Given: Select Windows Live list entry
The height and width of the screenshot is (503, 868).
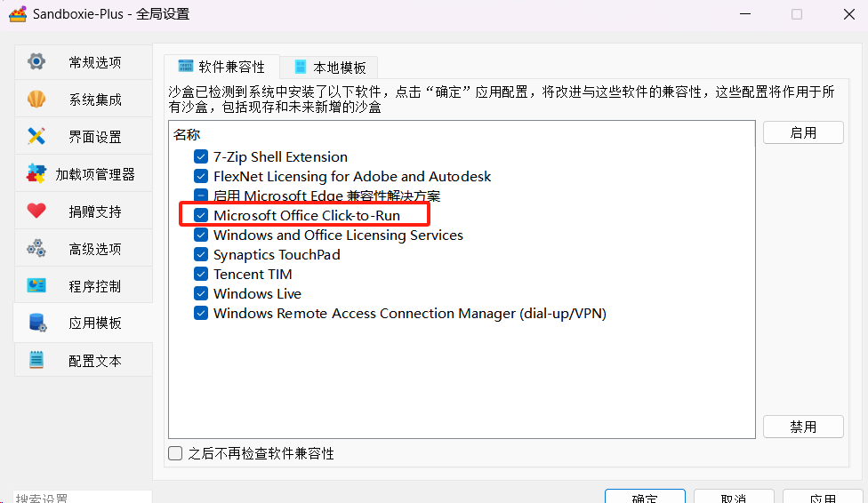Looking at the screenshot, I should (257, 294).
